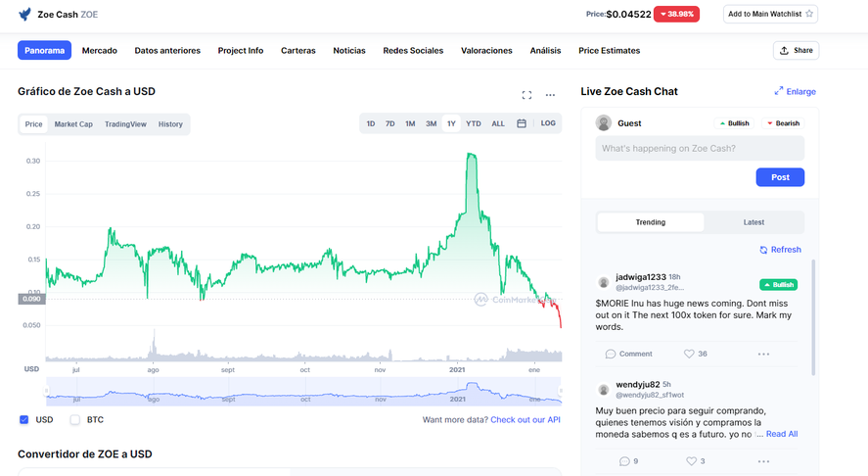Open the Project Info tab

tap(241, 50)
